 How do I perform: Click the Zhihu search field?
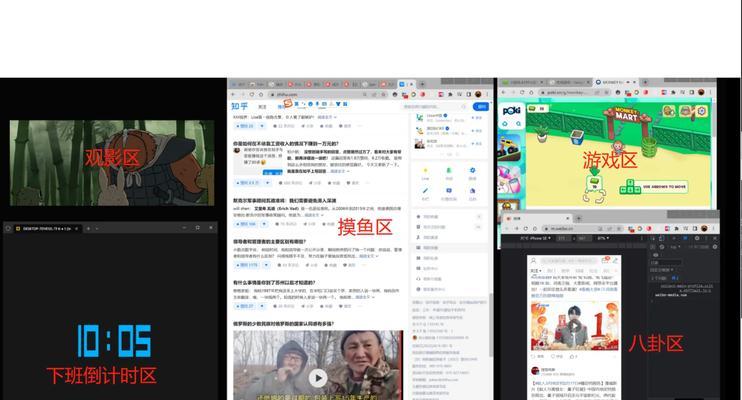pos(433,107)
